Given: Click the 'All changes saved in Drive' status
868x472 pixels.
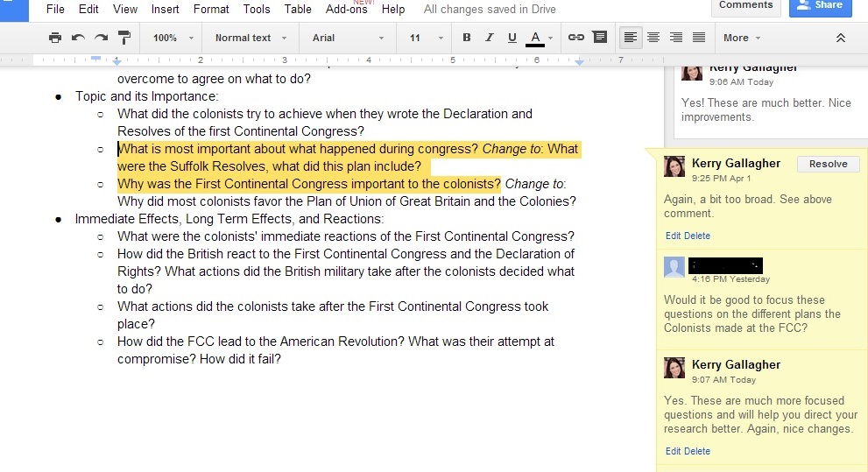Looking at the screenshot, I should point(490,9).
